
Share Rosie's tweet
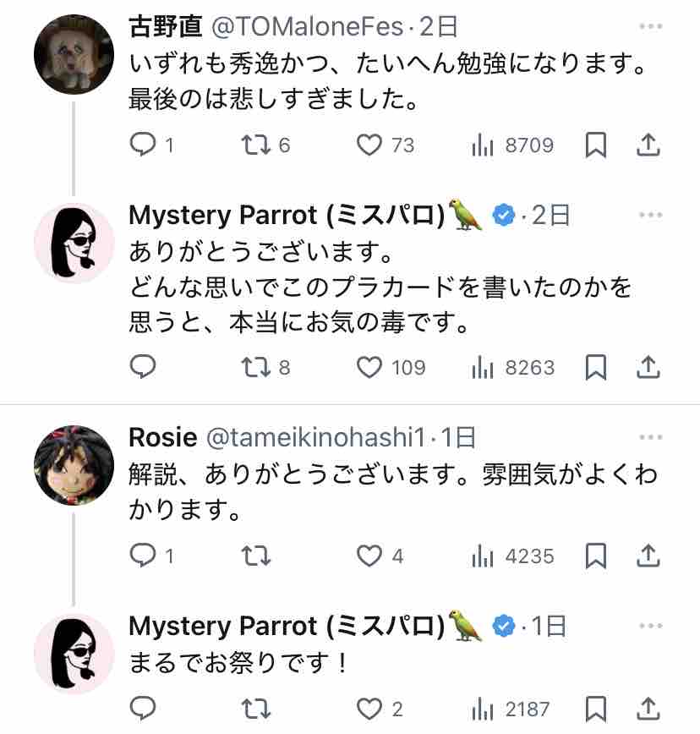pos(648,556)
